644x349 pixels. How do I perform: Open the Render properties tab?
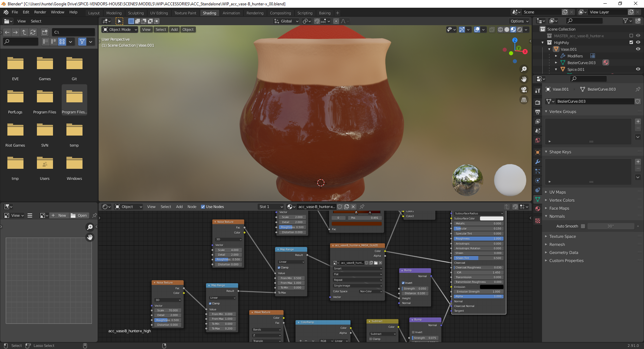(x=538, y=102)
